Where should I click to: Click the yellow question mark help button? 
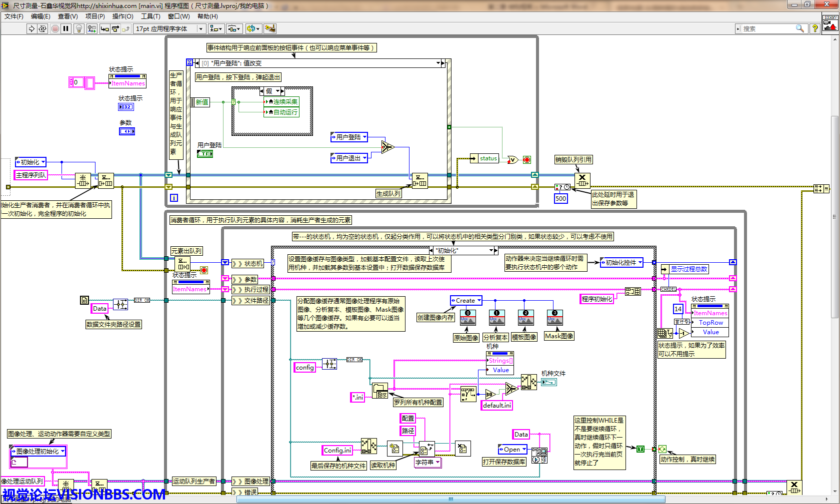815,29
